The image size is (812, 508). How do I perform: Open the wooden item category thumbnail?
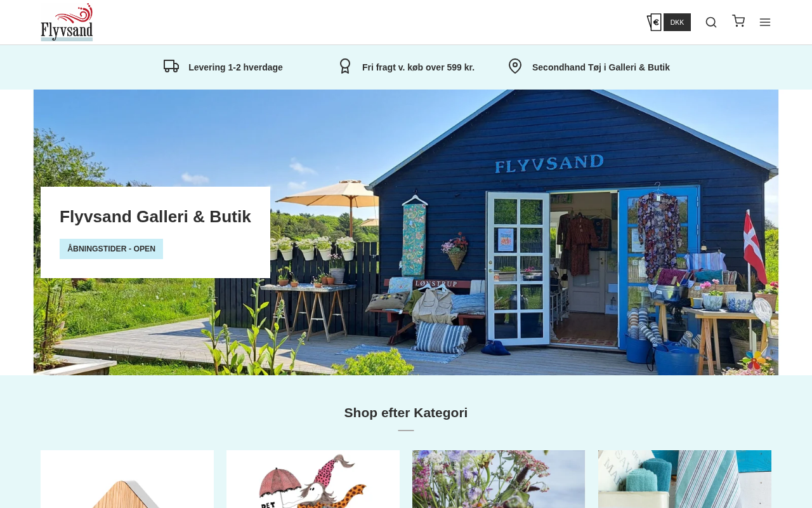127,479
